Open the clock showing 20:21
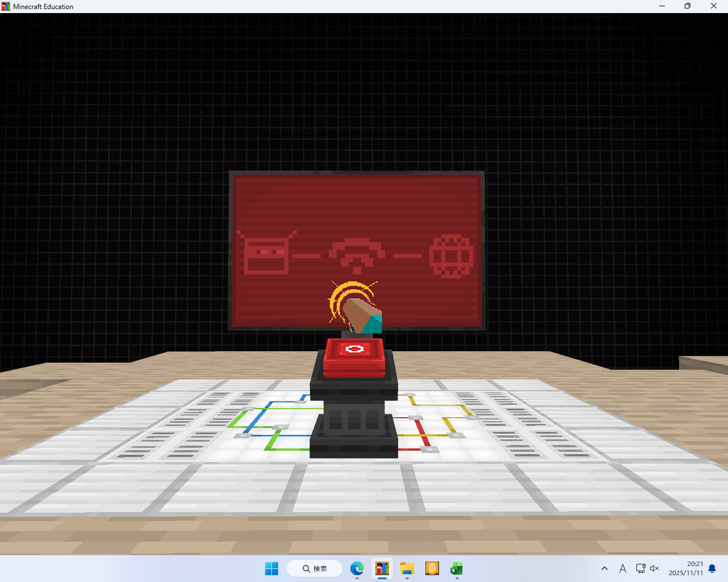728x582 pixels. 686,568
